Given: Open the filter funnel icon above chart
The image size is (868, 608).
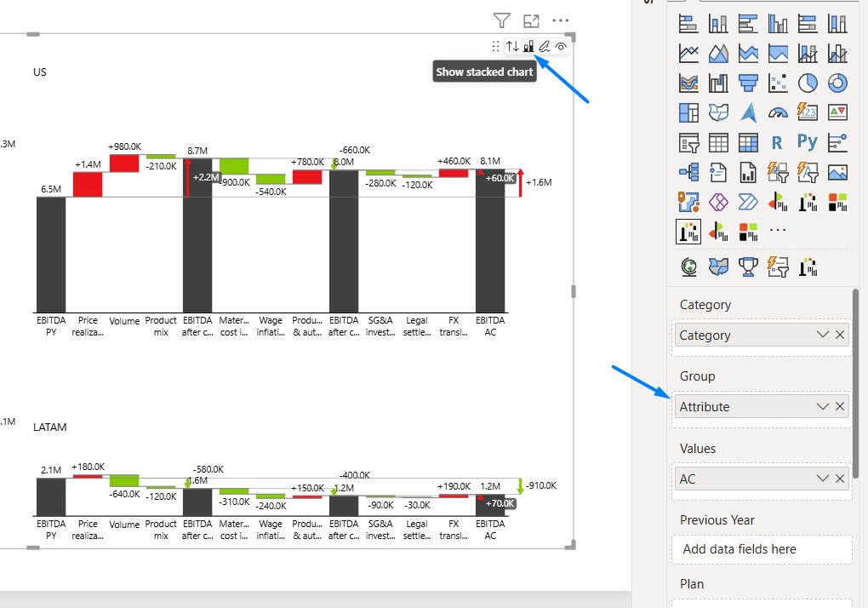Looking at the screenshot, I should (501, 20).
